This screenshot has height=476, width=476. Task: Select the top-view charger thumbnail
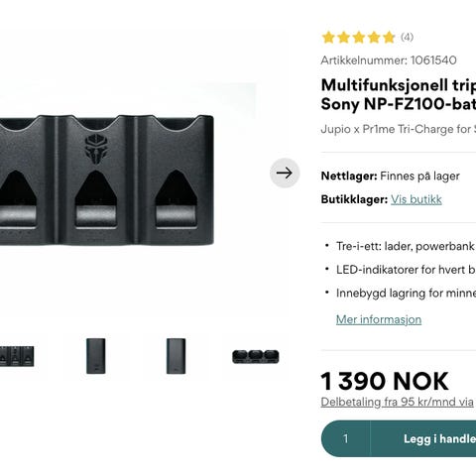[x=256, y=357]
